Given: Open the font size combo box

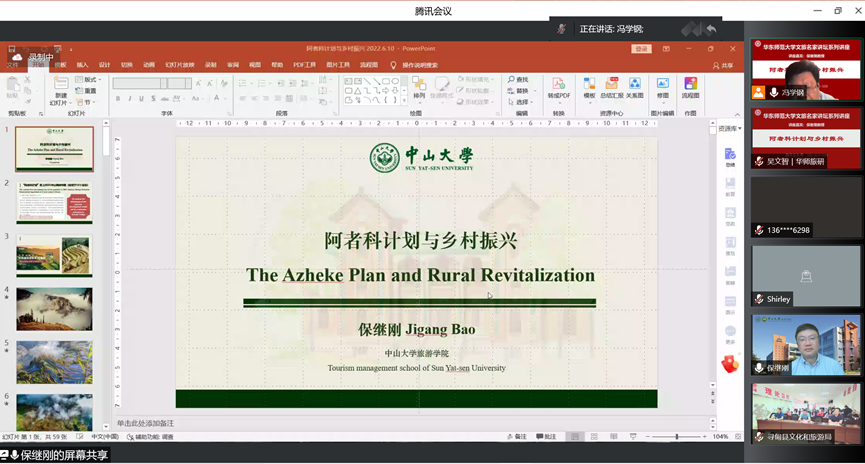Looking at the screenshot, I should click(x=180, y=83).
